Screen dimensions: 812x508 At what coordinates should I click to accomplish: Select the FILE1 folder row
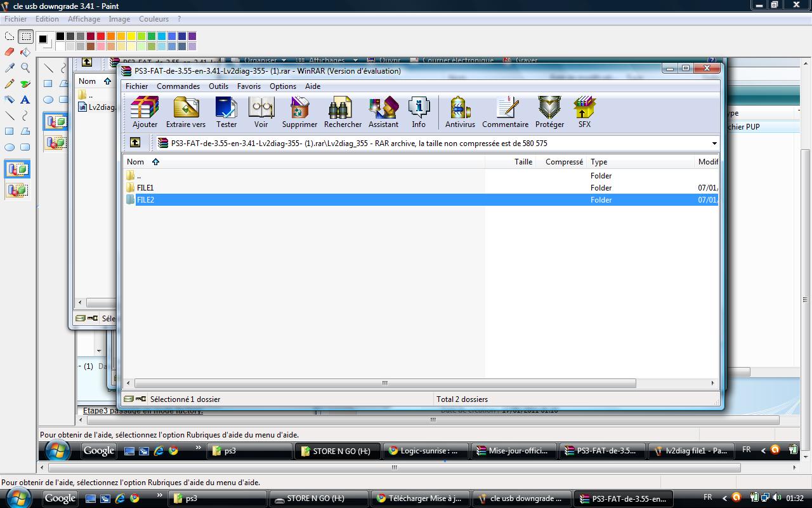point(421,188)
